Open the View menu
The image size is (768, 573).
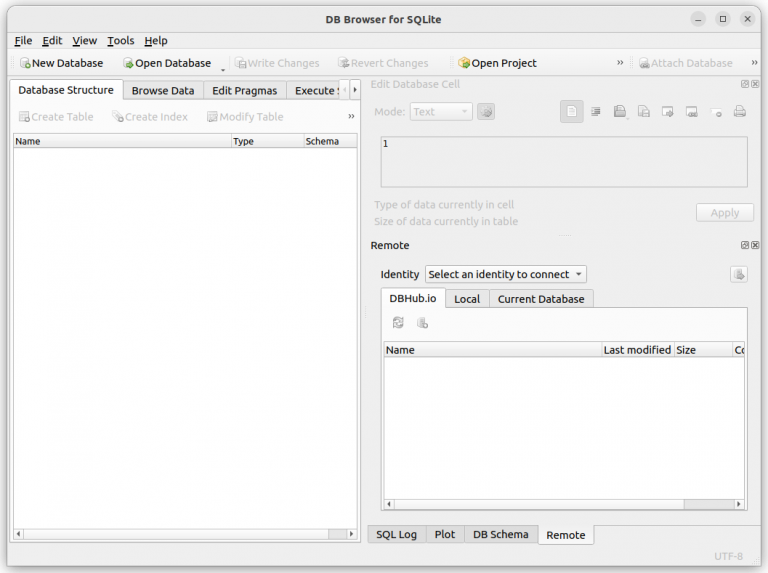pos(84,41)
